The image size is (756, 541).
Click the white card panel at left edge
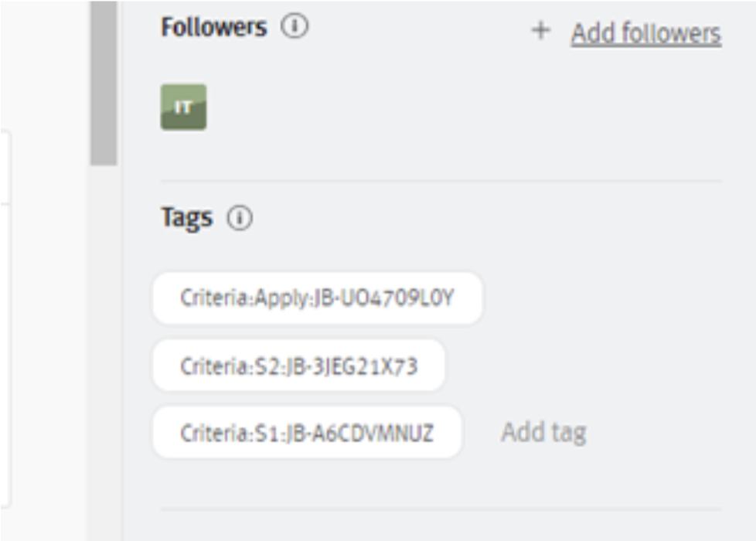(5, 318)
